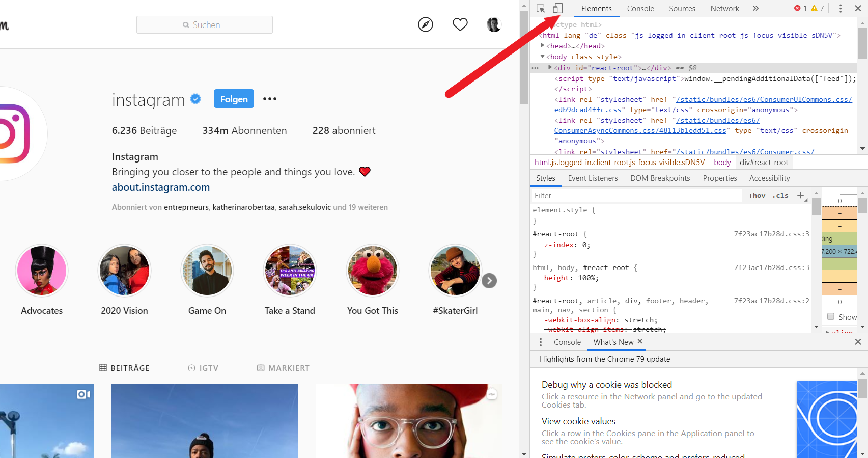This screenshot has width=868, height=458.
Task: Switch to Console tab in the drawer
Action: (567, 342)
